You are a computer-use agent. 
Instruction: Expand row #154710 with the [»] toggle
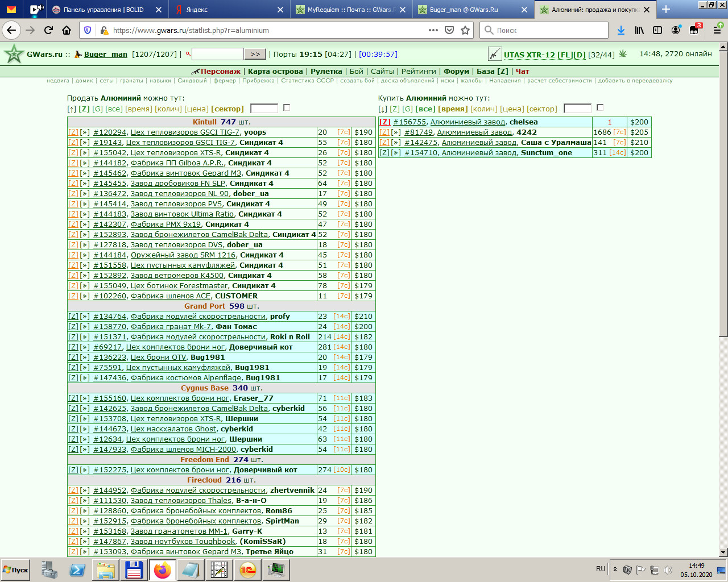coord(396,152)
